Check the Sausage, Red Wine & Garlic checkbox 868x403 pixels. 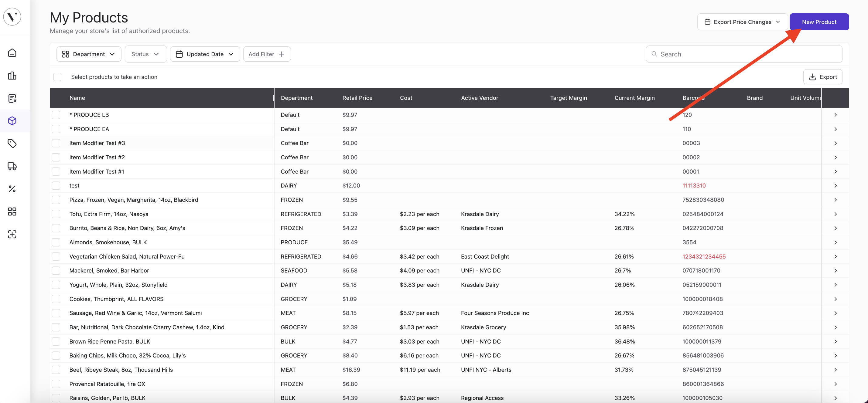coord(56,313)
